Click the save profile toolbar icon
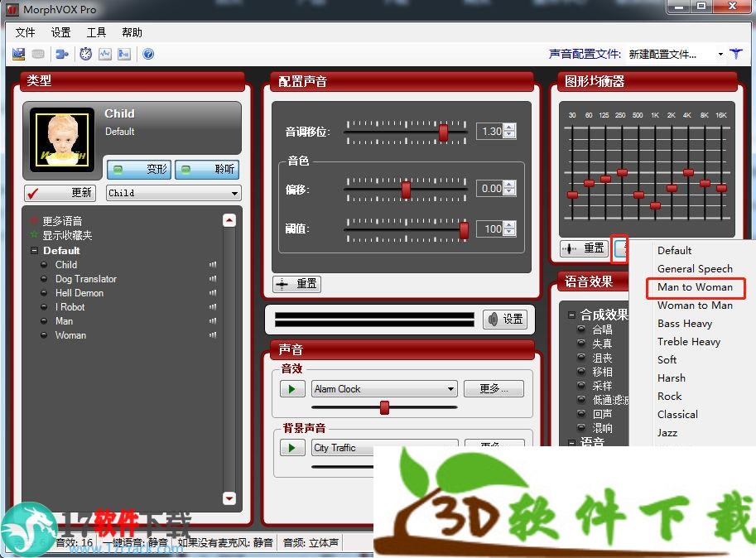Viewport: 756px width, 558px height. pos(18,54)
